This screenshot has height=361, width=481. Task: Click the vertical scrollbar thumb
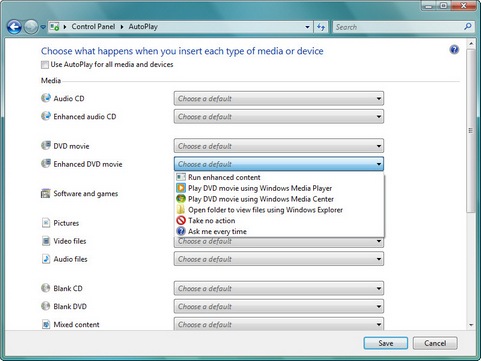coord(471,130)
